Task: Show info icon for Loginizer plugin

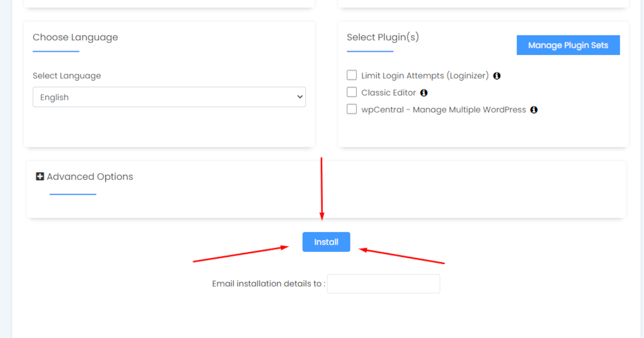Action: (497, 76)
